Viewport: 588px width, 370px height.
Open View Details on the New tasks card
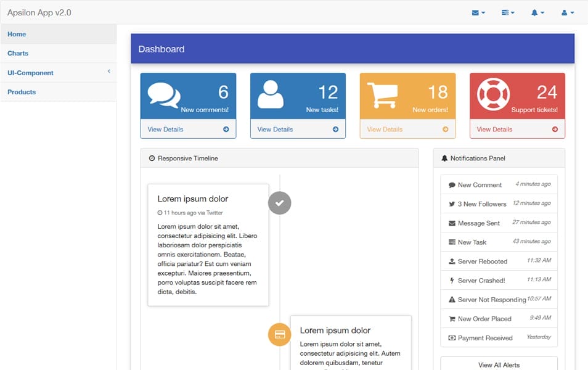(277, 129)
